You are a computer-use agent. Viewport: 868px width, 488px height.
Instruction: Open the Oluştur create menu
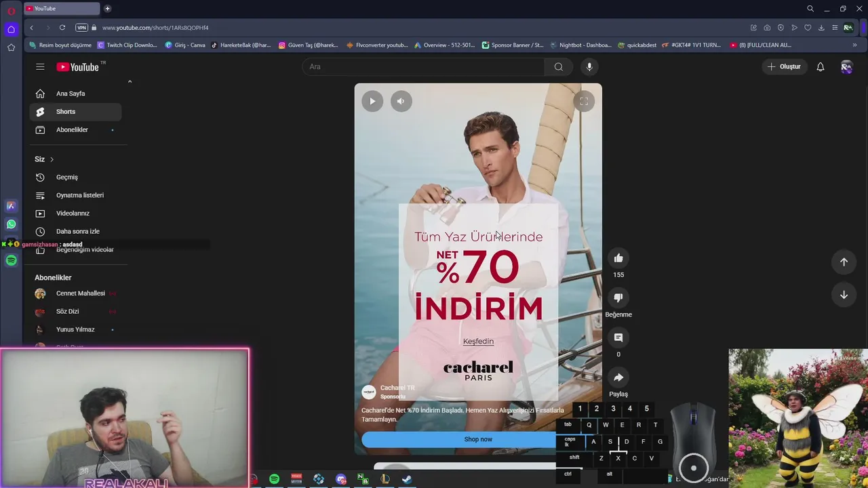[x=784, y=66]
